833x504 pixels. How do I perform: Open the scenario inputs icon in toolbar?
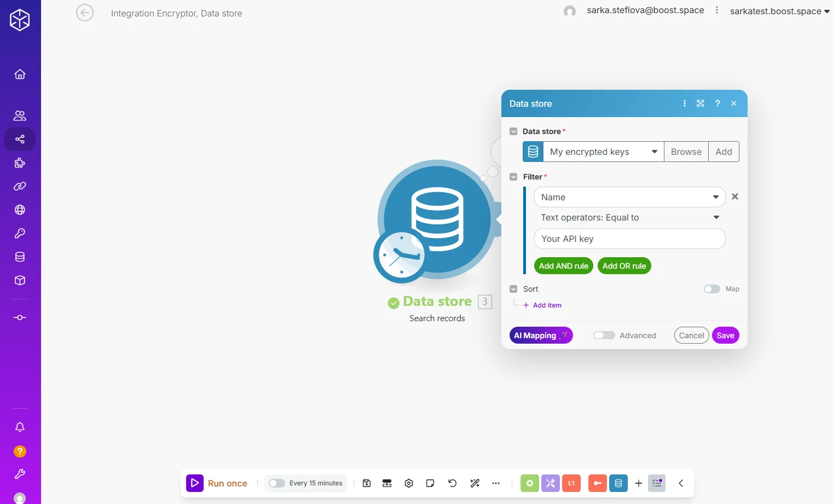click(x=387, y=483)
